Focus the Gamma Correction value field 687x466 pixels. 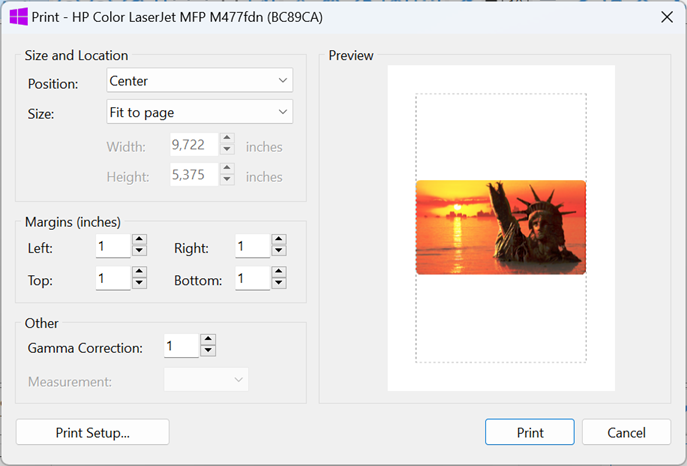(181, 346)
